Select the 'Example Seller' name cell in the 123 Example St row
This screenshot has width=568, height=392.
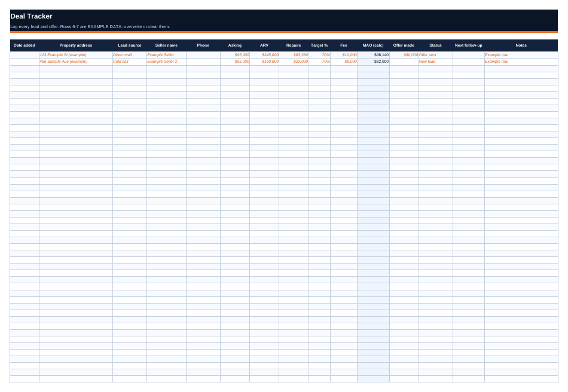tap(166, 55)
